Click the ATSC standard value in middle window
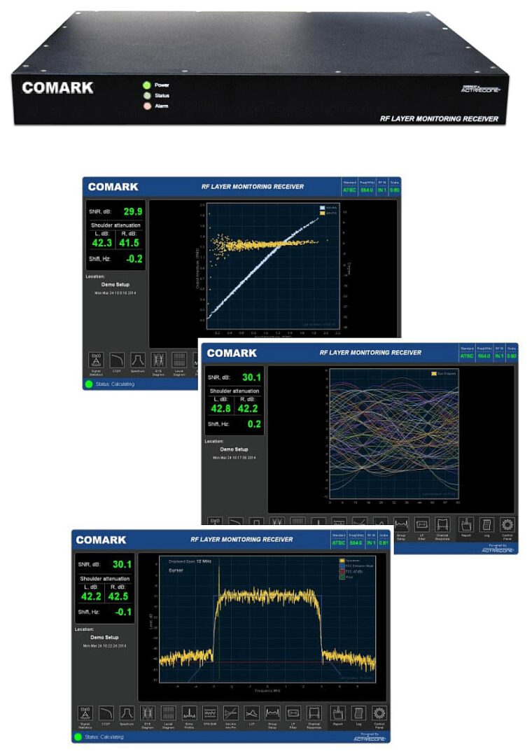 click(x=467, y=356)
